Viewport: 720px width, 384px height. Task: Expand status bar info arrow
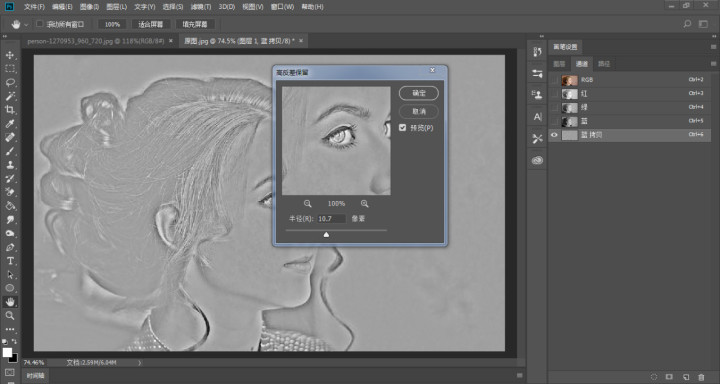coord(140,363)
